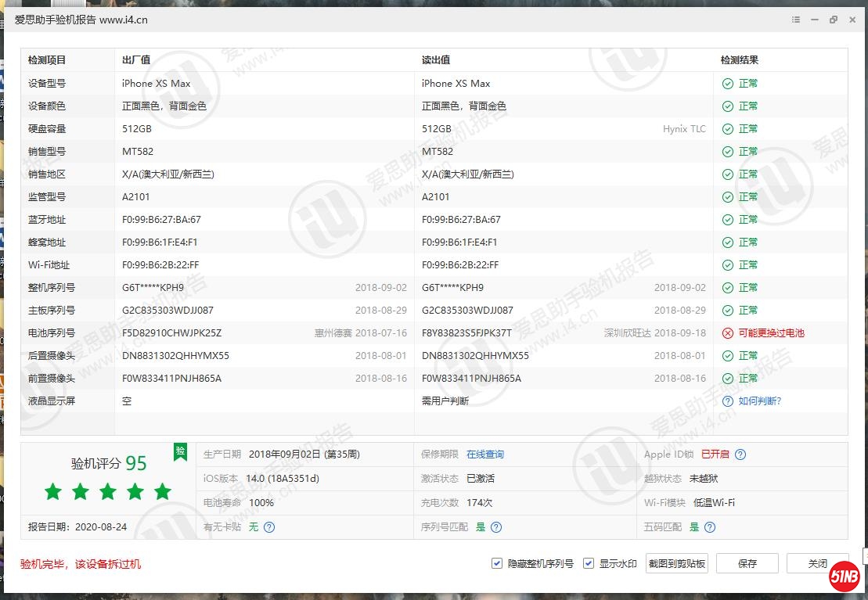868x600 pixels.
Task: Open 如何判断? link for LCD screen
Action: point(760,401)
